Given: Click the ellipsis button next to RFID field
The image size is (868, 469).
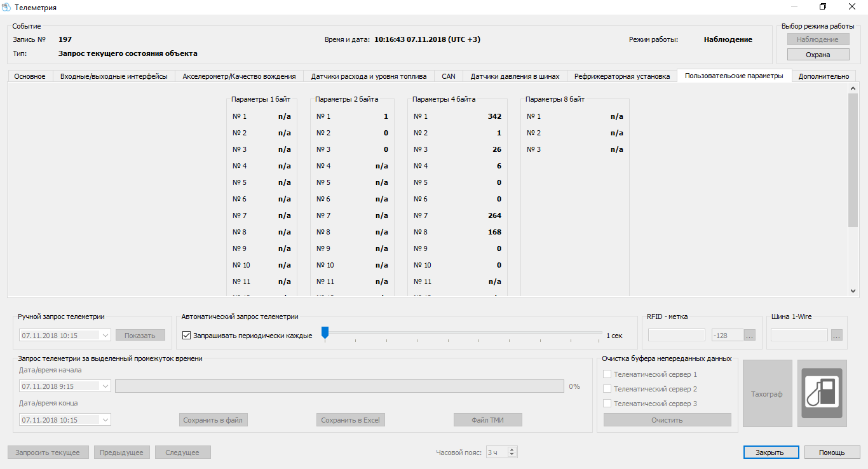Looking at the screenshot, I should coord(749,335).
